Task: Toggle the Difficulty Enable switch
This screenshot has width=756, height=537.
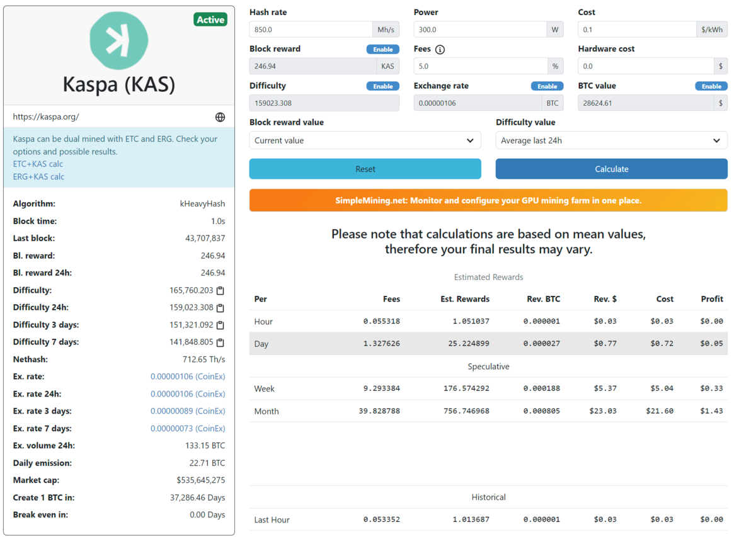Action: pyautogui.click(x=382, y=86)
